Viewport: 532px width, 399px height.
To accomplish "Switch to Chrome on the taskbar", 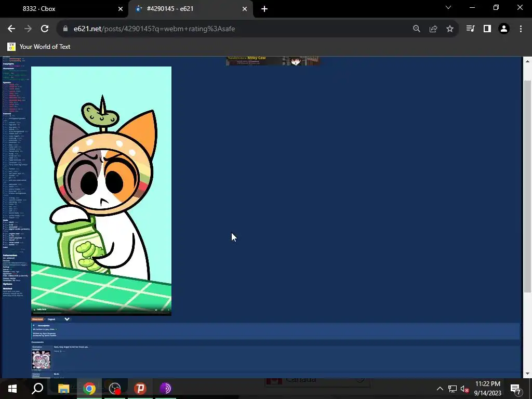I will click(x=89, y=389).
